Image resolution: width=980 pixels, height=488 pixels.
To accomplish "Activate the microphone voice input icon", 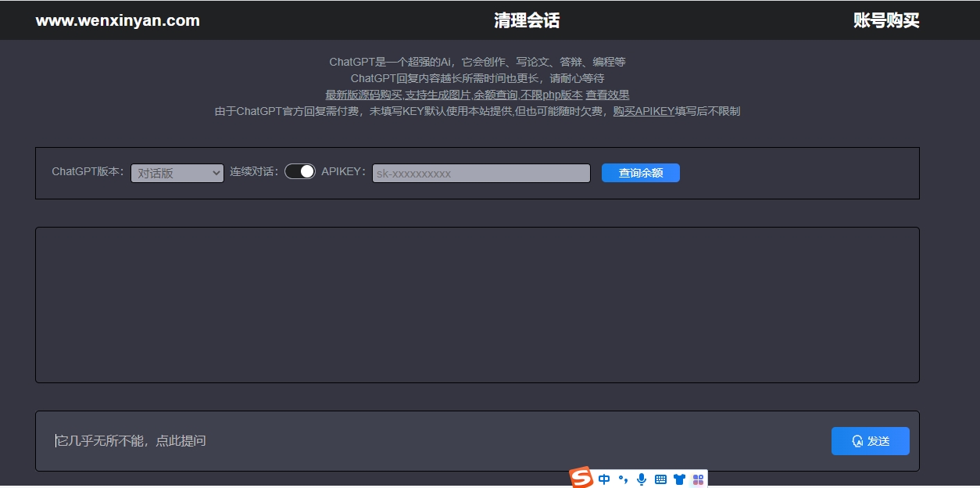I will (x=642, y=479).
